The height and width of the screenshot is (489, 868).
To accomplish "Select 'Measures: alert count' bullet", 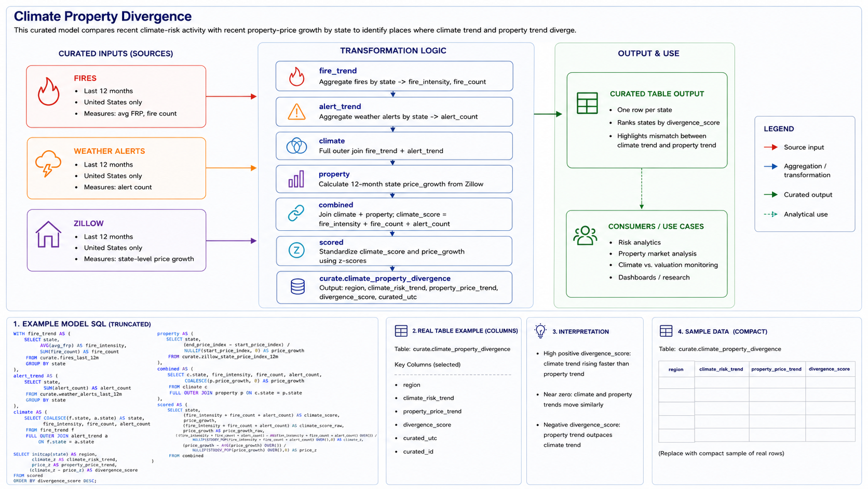I will point(118,187).
